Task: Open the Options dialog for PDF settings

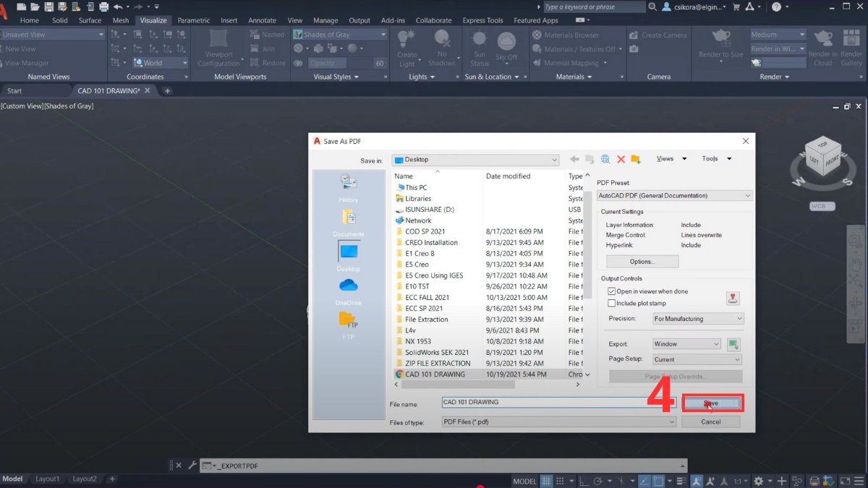Action: tap(642, 261)
